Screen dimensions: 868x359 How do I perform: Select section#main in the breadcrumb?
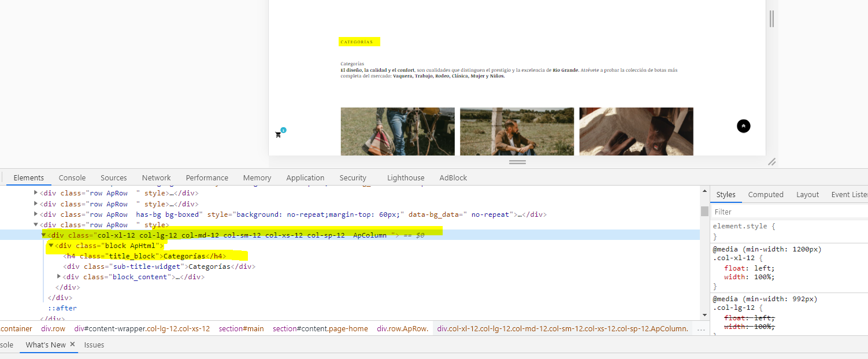point(241,328)
